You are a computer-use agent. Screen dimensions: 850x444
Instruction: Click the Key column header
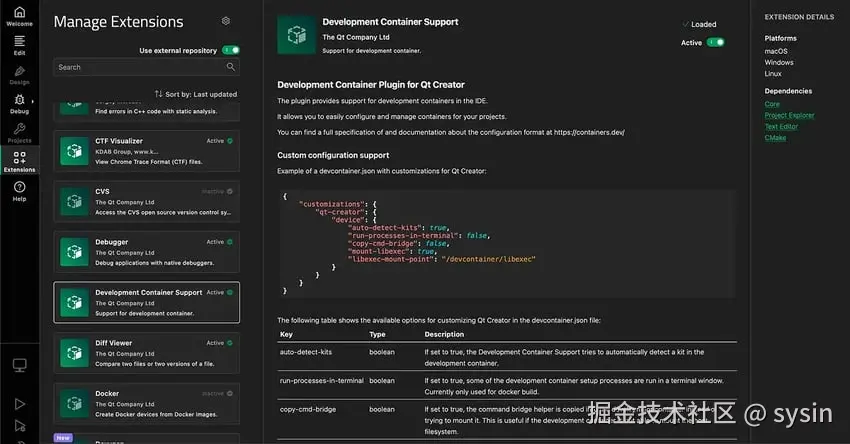pos(286,334)
